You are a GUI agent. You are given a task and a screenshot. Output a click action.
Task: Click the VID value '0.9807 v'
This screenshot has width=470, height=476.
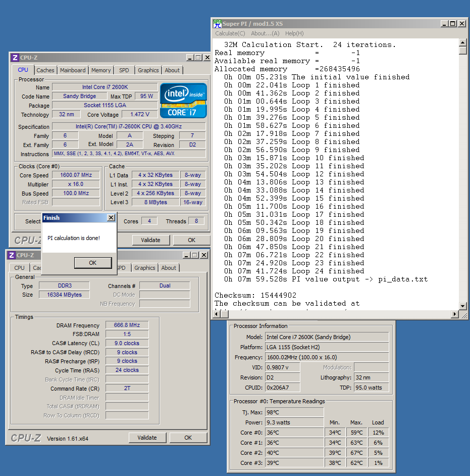point(283,367)
